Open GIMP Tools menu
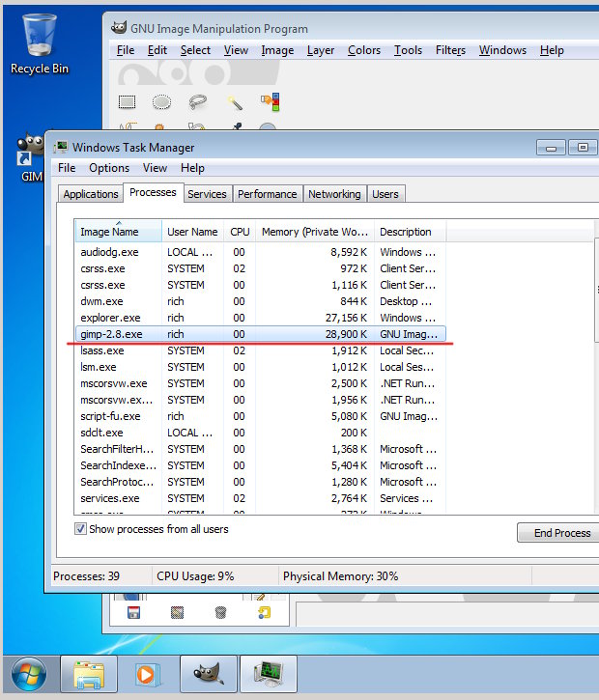Viewport: 599px width, 700px height. pos(408,50)
